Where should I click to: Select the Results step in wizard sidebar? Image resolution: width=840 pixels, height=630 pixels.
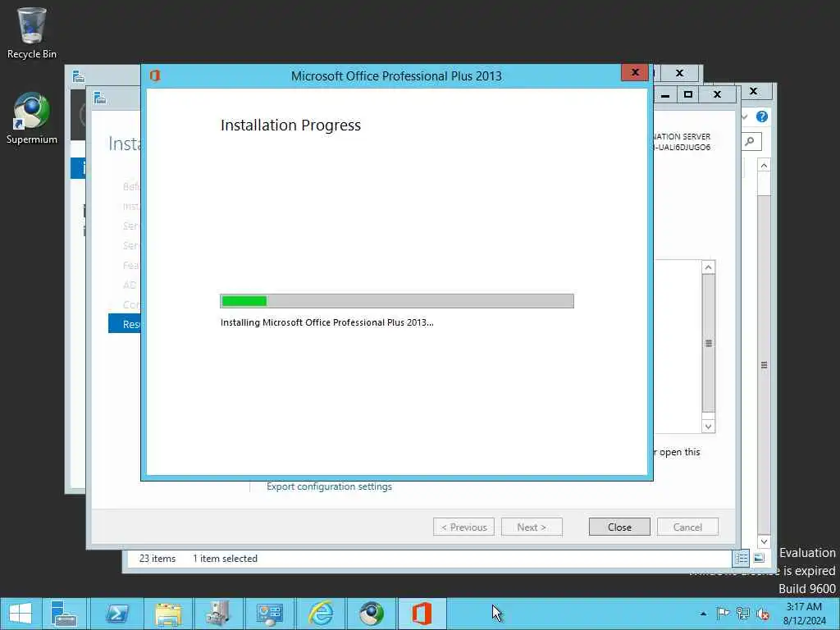click(125, 324)
